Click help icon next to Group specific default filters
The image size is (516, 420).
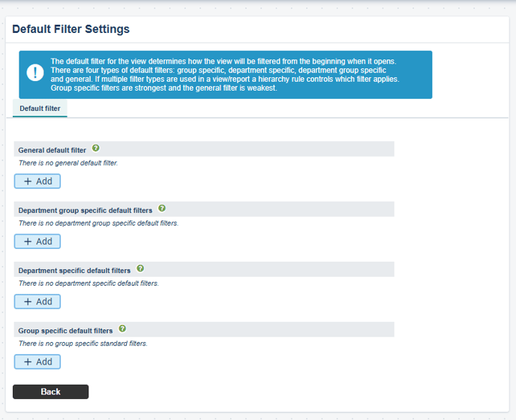(x=122, y=329)
